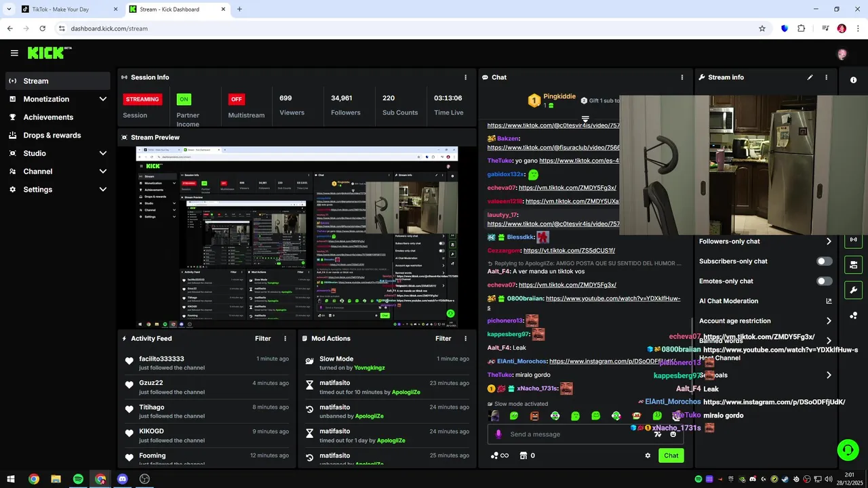Switch to TikTok - Make Your Day tab

tap(69, 9)
